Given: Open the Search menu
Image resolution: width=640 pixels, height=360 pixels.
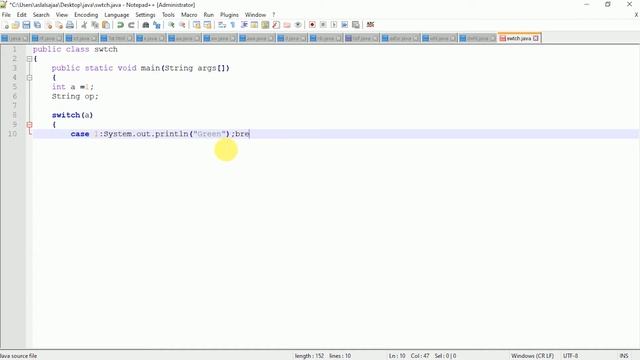Looking at the screenshot, I should (41, 15).
